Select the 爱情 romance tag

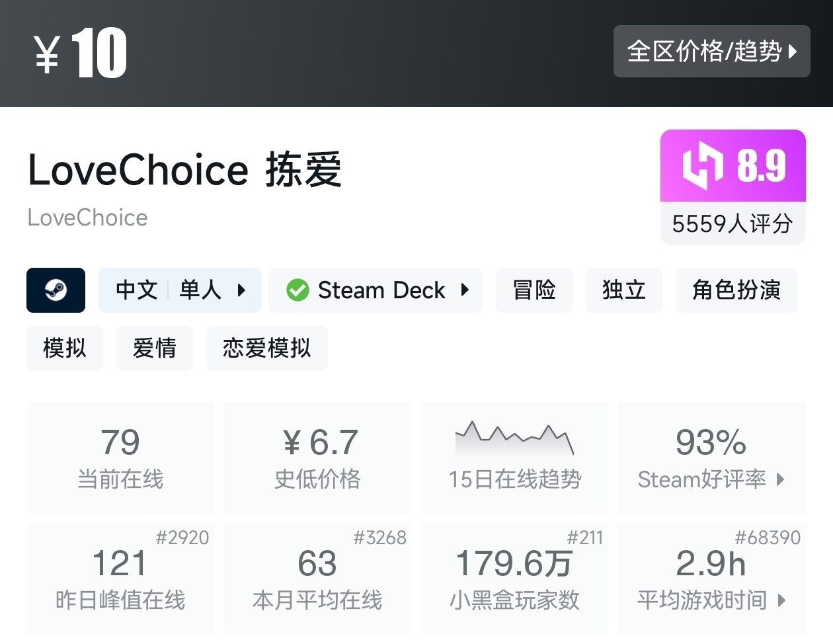[x=154, y=348]
